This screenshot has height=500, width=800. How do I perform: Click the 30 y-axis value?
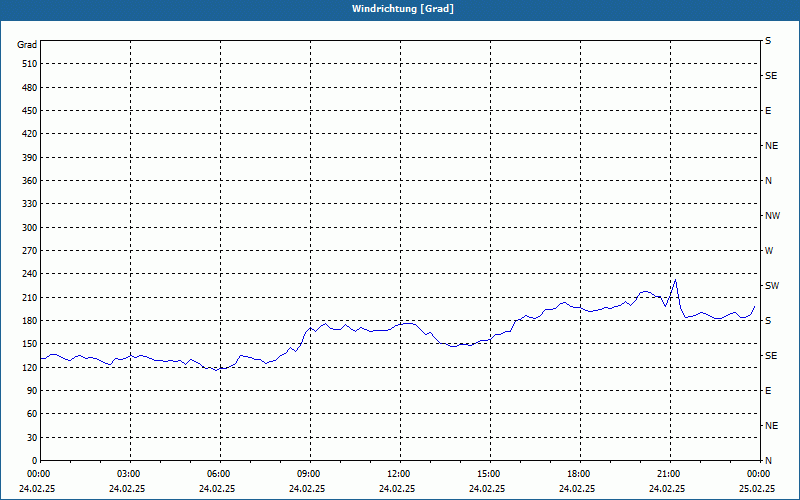pos(32,437)
